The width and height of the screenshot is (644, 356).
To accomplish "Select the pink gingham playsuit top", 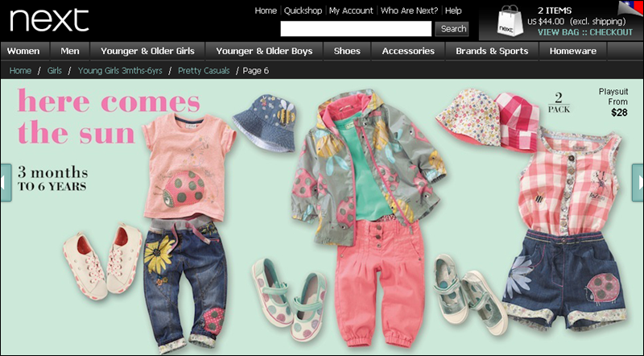I will pyautogui.click(x=570, y=181).
